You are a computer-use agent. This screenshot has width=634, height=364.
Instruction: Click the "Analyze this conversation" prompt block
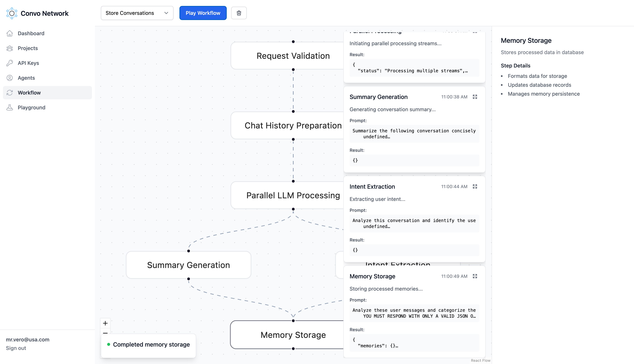click(414, 224)
